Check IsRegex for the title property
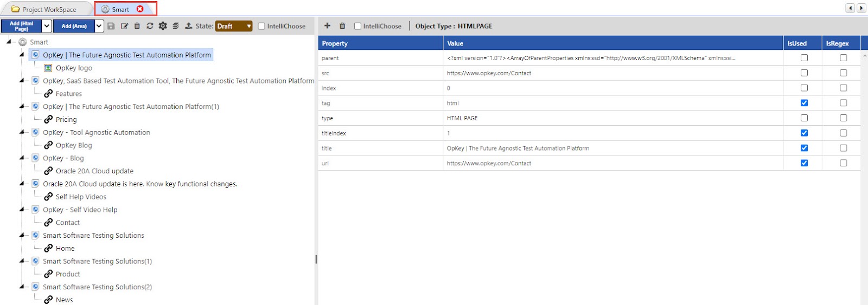Image resolution: width=868 pixels, height=305 pixels. (843, 148)
